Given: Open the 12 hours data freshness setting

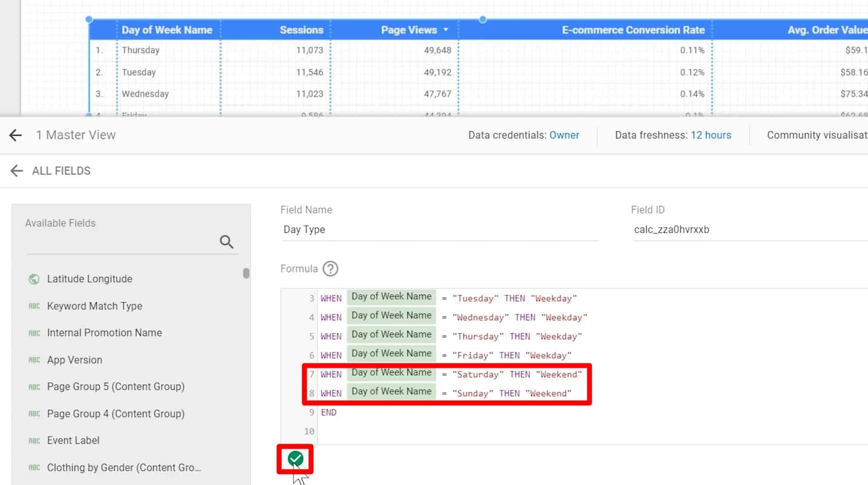Looking at the screenshot, I should click(711, 135).
